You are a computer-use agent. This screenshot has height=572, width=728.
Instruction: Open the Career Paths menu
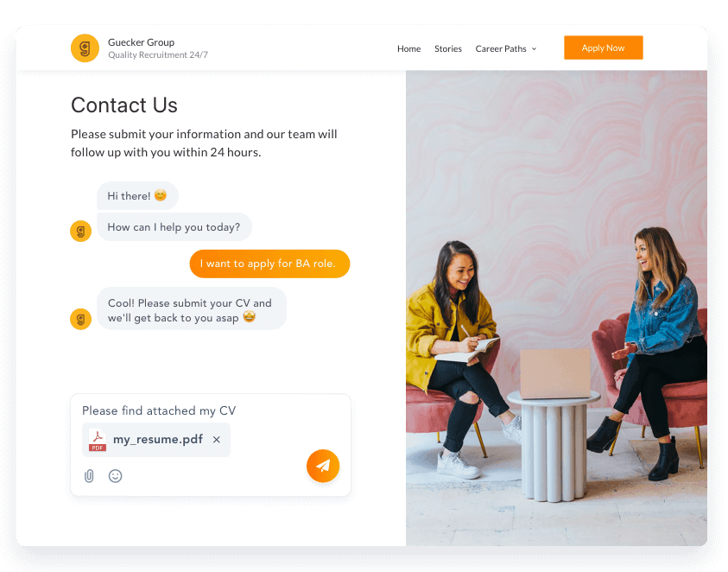505,48
